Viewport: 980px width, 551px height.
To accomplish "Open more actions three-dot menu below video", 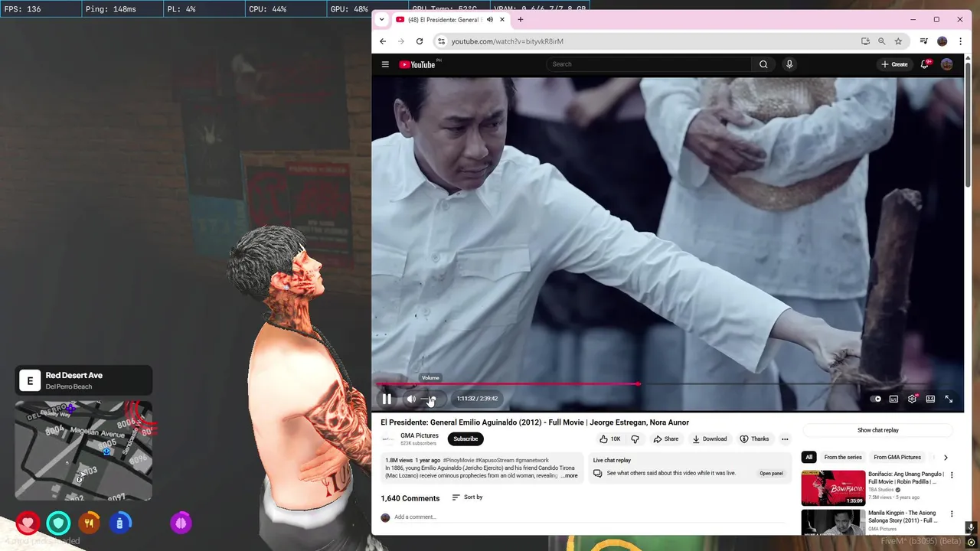I will click(785, 439).
